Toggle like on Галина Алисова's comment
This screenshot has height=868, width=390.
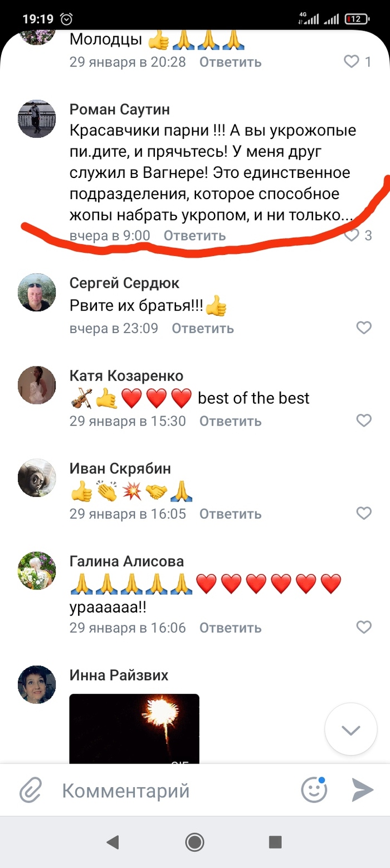364,627
